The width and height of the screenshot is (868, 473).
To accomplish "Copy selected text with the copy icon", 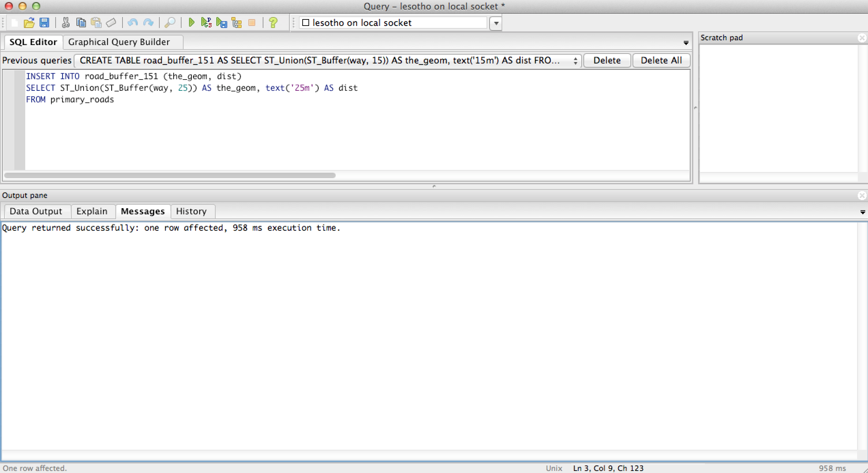I will tap(81, 23).
